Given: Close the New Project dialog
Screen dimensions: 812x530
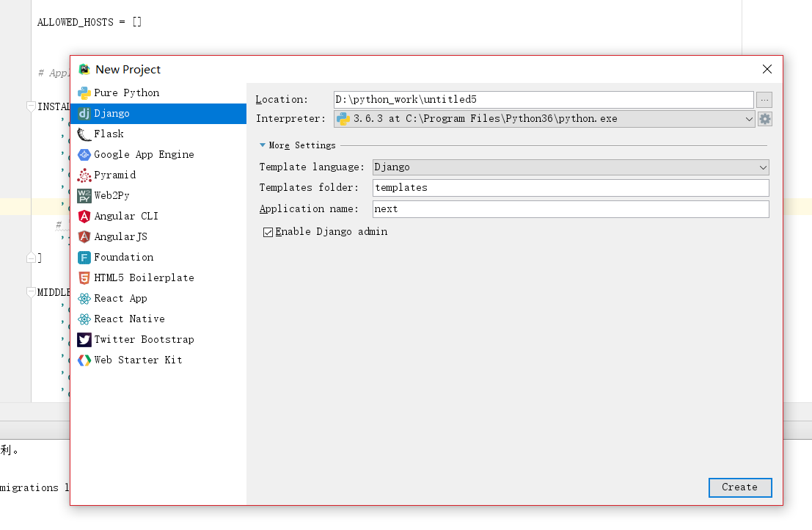Looking at the screenshot, I should point(767,70).
